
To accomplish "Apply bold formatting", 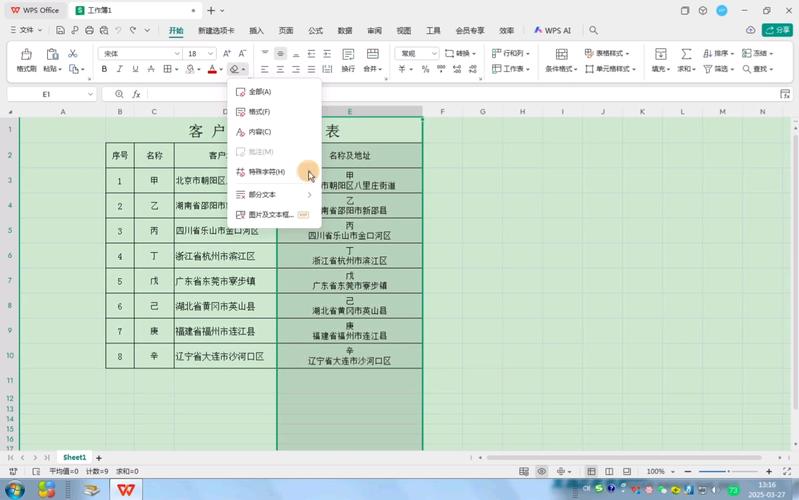I will tap(104, 69).
